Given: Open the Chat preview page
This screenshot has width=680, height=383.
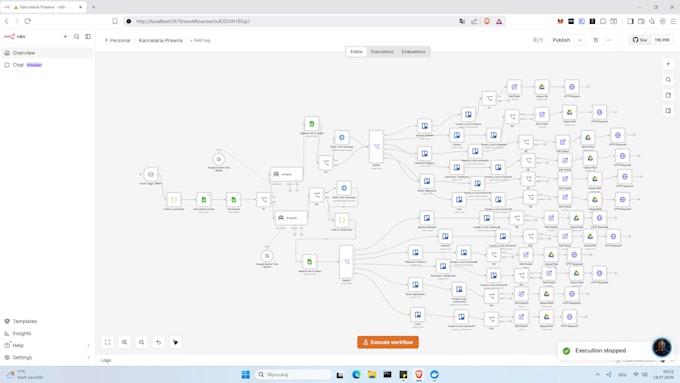Looking at the screenshot, I should click(x=47, y=65).
